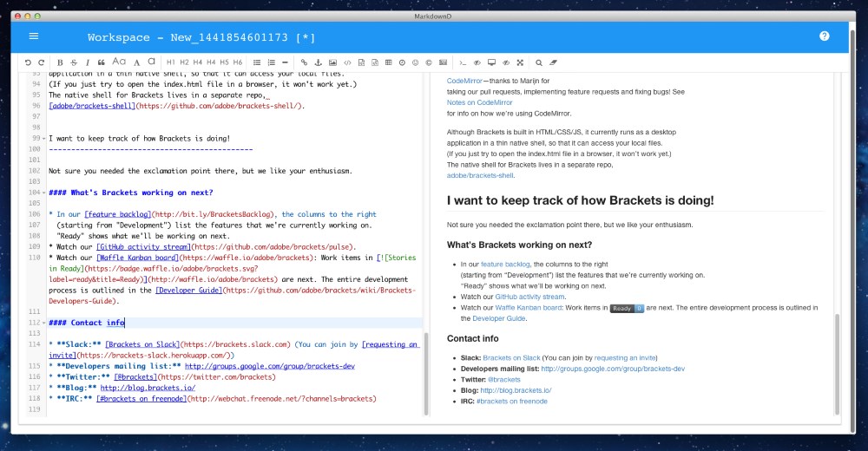Open the Brackets on Slack preview link
The width and height of the screenshot is (868, 451).
point(511,358)
